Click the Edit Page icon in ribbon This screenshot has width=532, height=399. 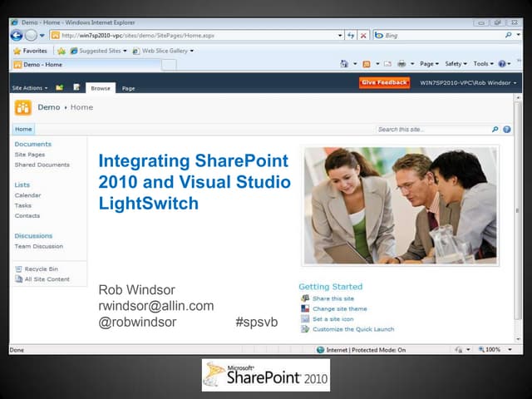[76, 86]
